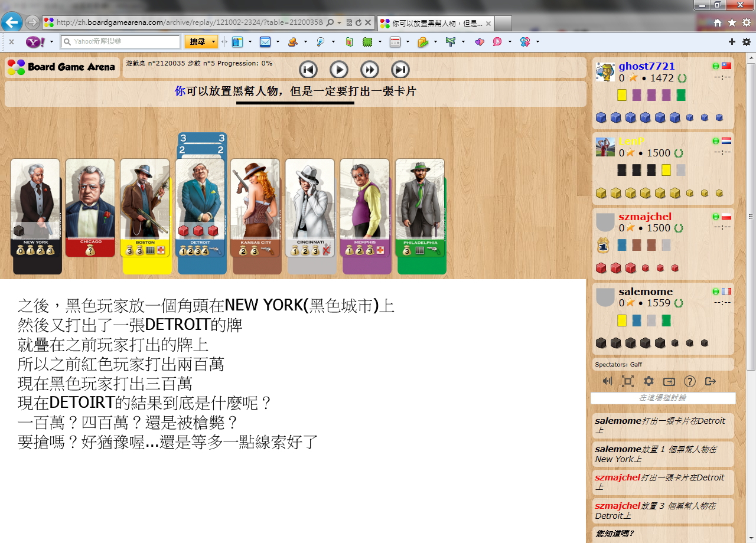Click the 搜尋 search button
Screen dimensions: 756x543
click(x=197, y=42)
